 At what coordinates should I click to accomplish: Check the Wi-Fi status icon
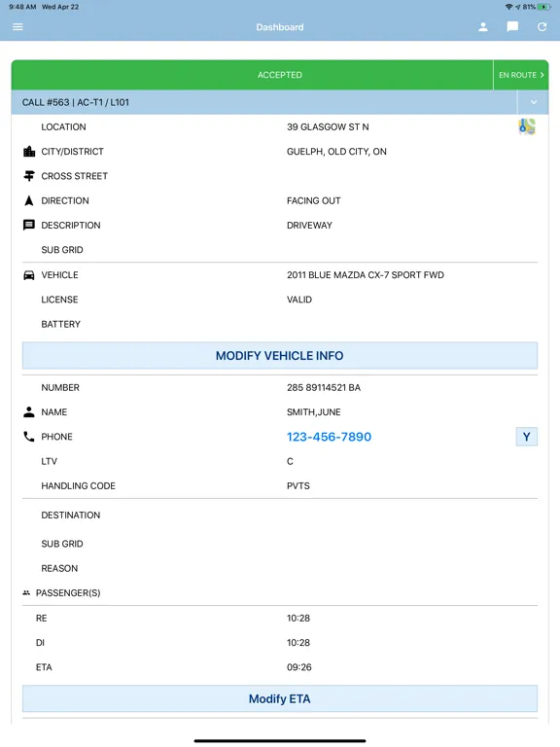pos(509,7)
